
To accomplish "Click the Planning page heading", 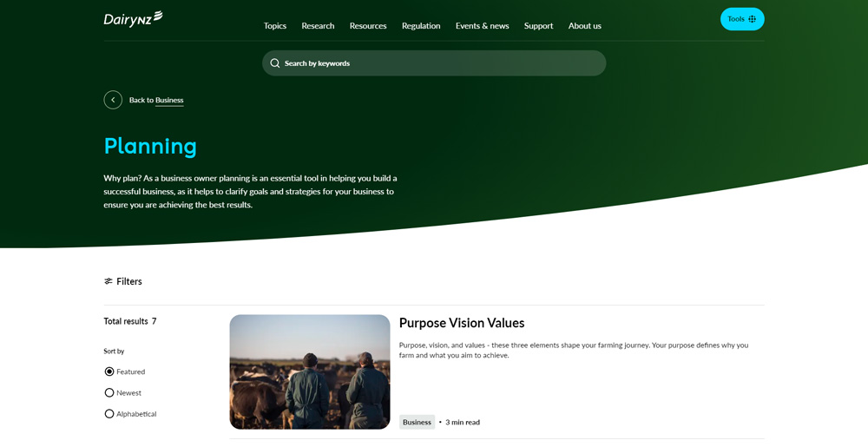I will pyautogui.click(x=150, y=146).
